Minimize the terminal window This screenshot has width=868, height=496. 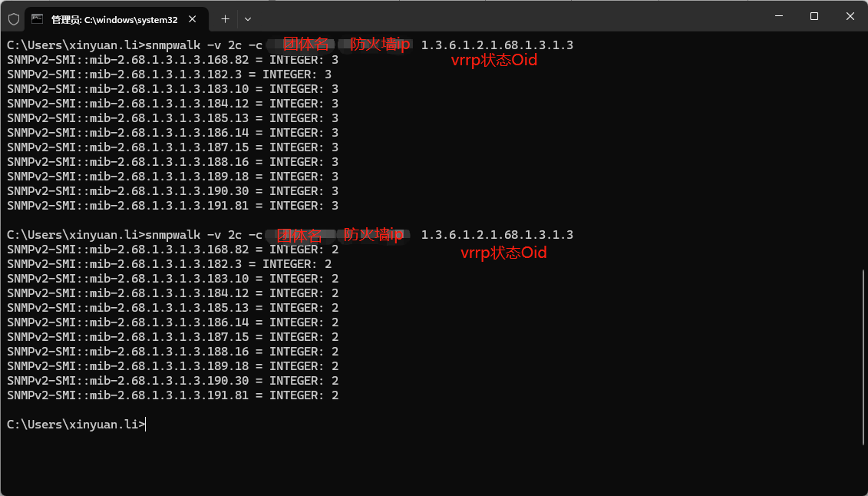(778, 16)
